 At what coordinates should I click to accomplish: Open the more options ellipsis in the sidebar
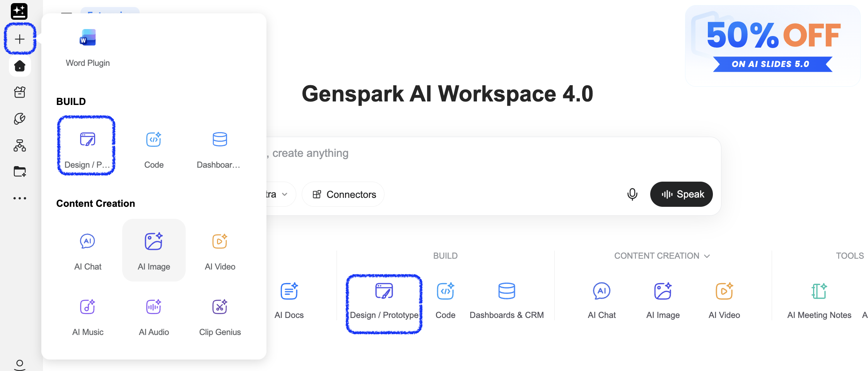tap(20, 198)
